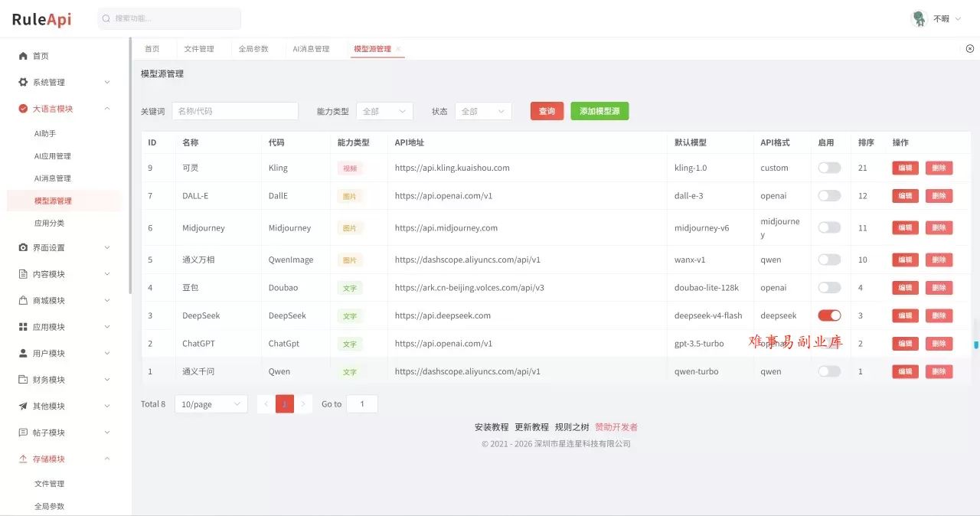Enable the Midjourney model switch

coord(829,227)
